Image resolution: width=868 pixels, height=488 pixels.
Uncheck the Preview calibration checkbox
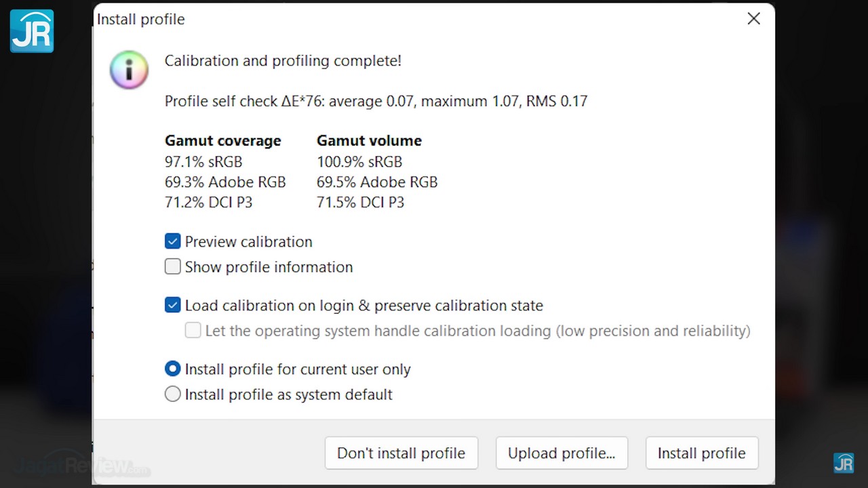pos(173,241)
